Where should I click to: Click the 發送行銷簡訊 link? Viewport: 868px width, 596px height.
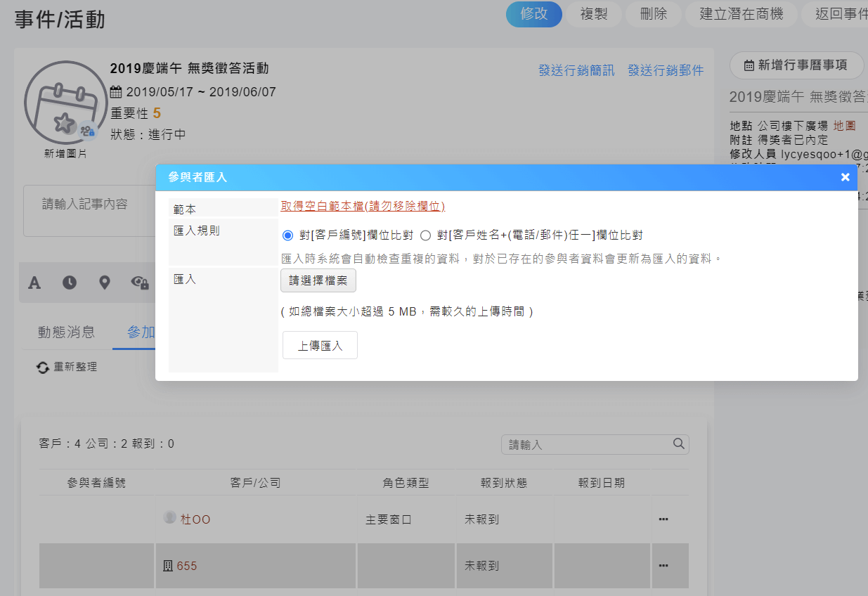[x=576, y=70]
